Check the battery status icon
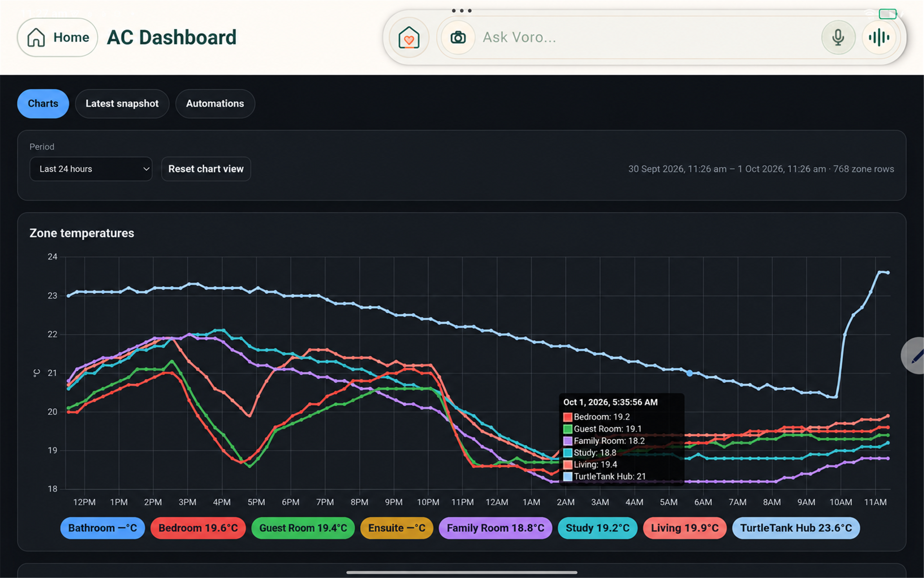 (x=888, y=14)
